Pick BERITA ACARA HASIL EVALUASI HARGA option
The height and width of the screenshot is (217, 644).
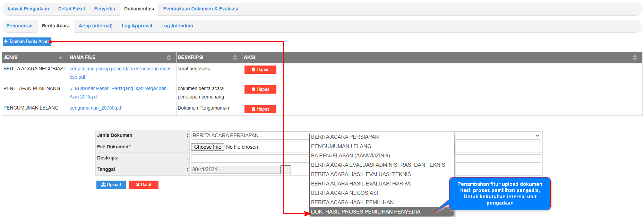coord(361,184)
